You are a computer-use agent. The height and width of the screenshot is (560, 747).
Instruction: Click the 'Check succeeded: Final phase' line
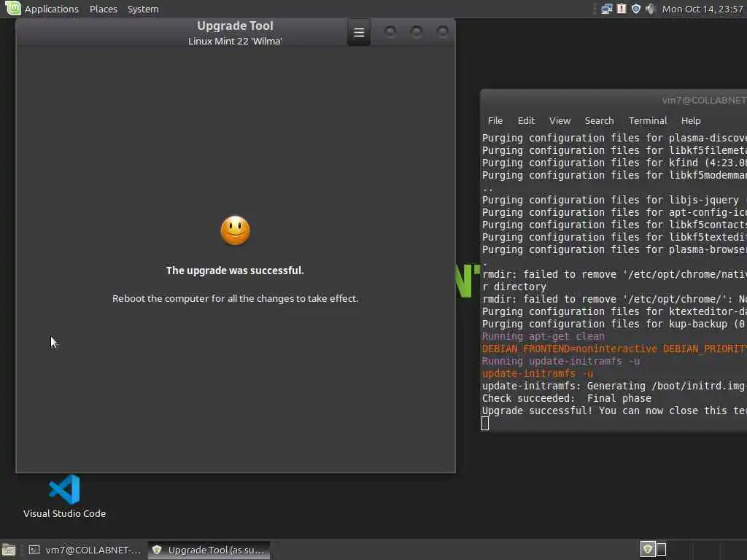click(x=566, y=398)
